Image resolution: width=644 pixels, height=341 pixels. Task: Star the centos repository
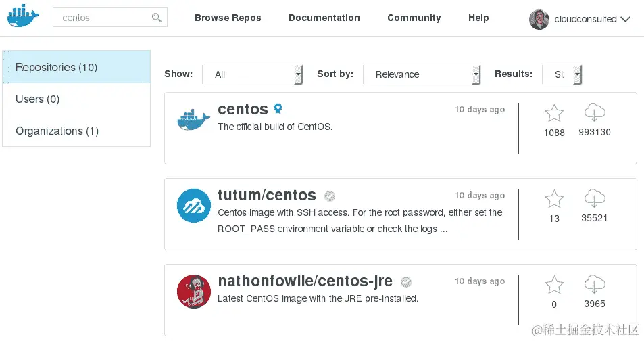tap(554, 113)
